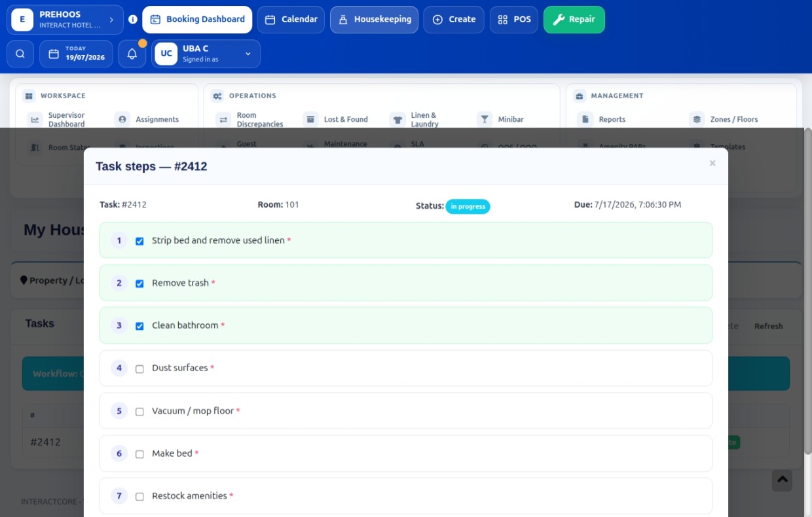Check the Vacuum / mop floor step
This screenshot has height=517, width=812.
139,412
